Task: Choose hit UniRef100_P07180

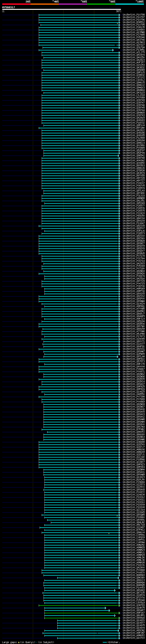Action: point(134,268)
